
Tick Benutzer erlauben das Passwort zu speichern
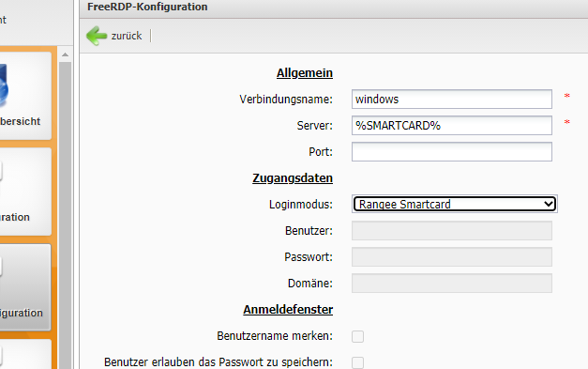(x=357, y=362)
